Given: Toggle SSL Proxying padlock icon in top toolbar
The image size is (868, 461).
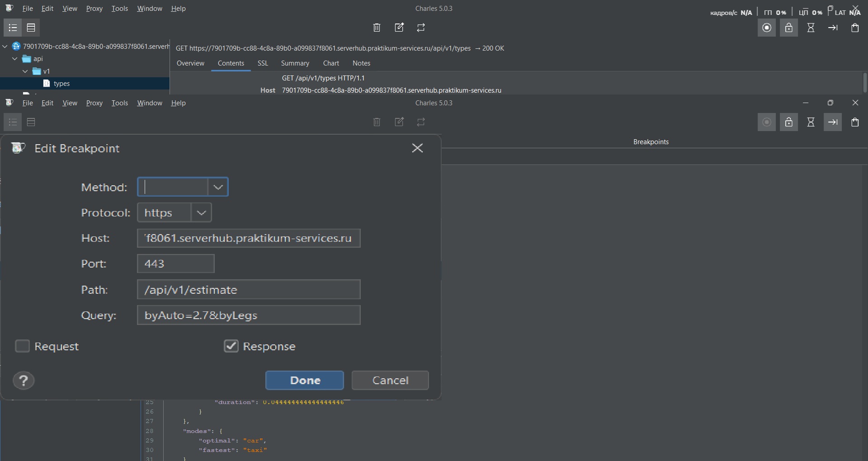Looking at the screenshot, I should coord(789,28).
